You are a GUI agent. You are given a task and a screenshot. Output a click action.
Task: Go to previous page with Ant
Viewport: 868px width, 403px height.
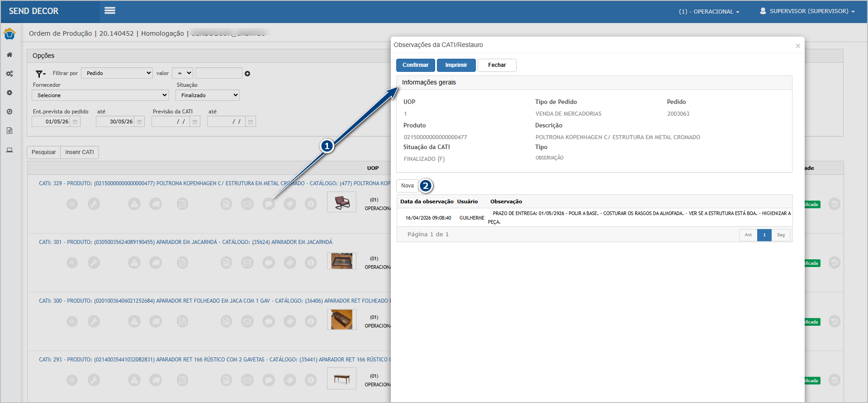click(748, 235)
